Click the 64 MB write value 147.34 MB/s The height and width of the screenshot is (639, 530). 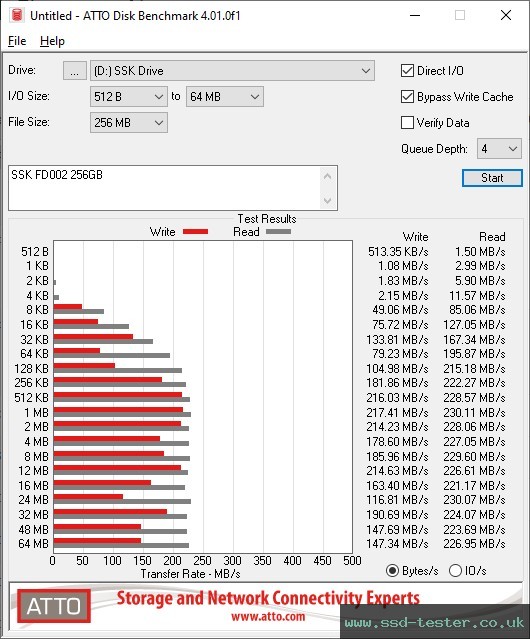(397, 544)
